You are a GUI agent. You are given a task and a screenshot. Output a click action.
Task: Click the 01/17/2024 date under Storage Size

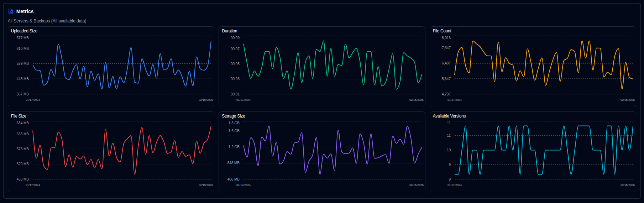point(244,185)
